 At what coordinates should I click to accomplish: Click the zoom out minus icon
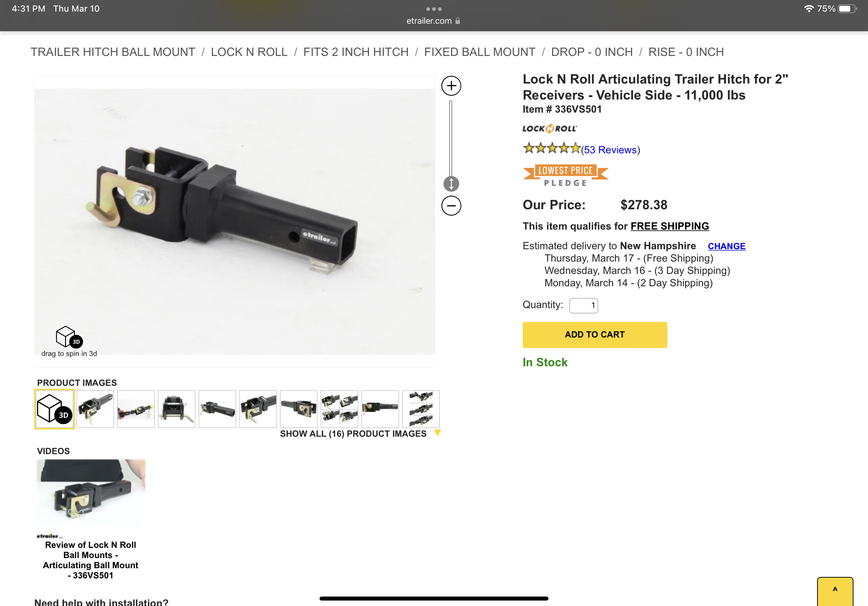click(451, 206)
